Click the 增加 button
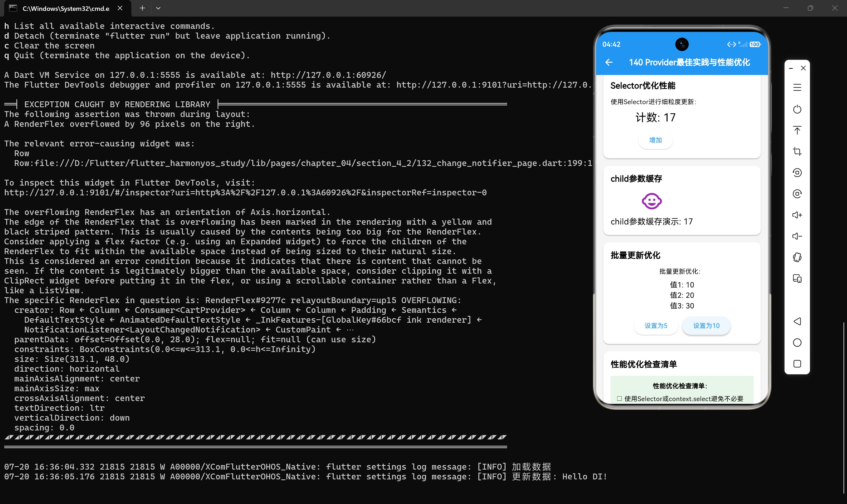Screen dimensions: 847x504 point(655,140)
